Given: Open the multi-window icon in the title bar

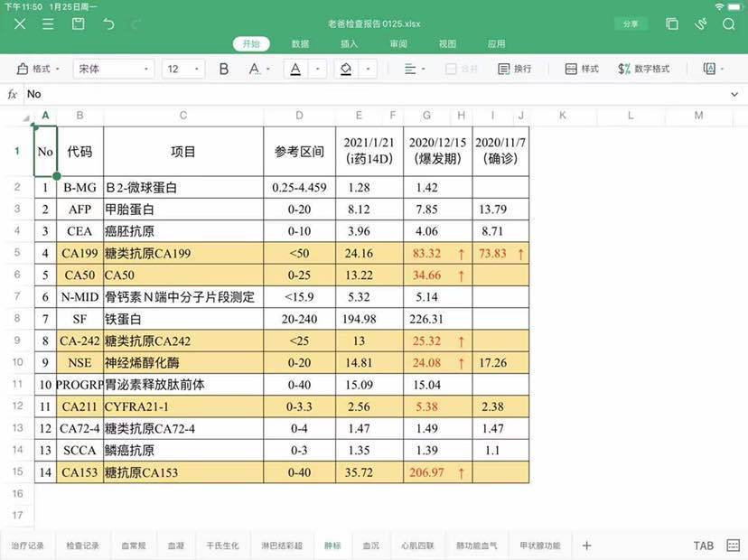Looking at the screenshot, I should [x=671, y=24].
